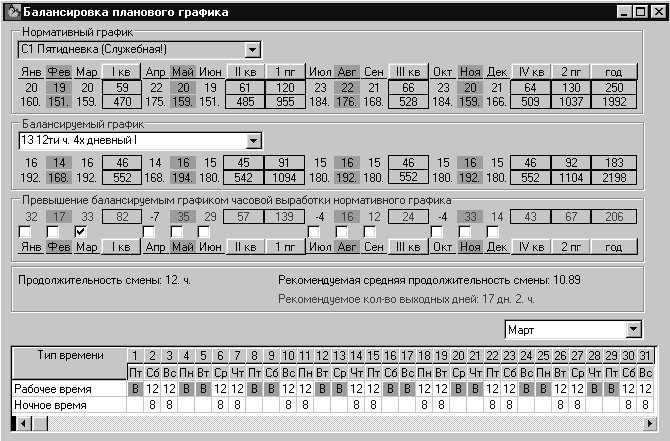
Task: Minimize the Балансировка планового графика window
Action: coord(624,12)
